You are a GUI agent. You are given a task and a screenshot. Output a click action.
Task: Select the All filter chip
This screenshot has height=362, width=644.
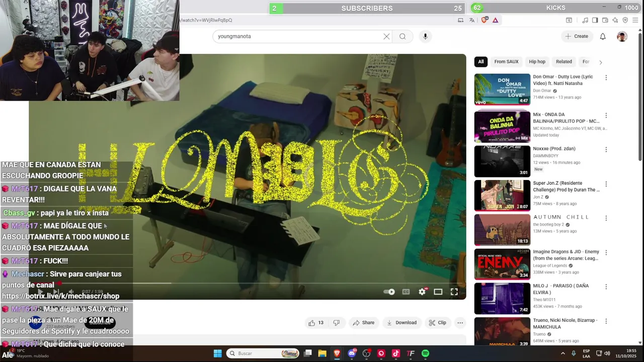tap(480, 62)
